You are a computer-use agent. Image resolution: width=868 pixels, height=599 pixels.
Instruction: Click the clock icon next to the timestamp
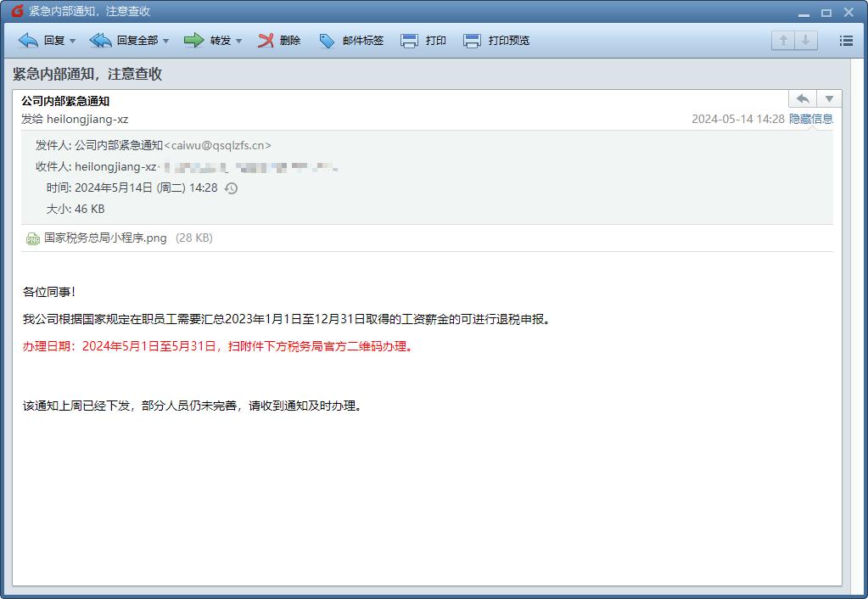[229, 188]
